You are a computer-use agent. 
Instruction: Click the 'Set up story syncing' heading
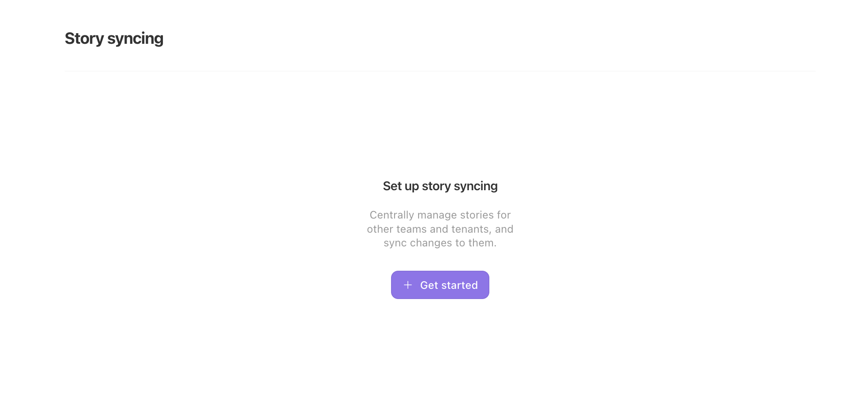pos(440,186)
